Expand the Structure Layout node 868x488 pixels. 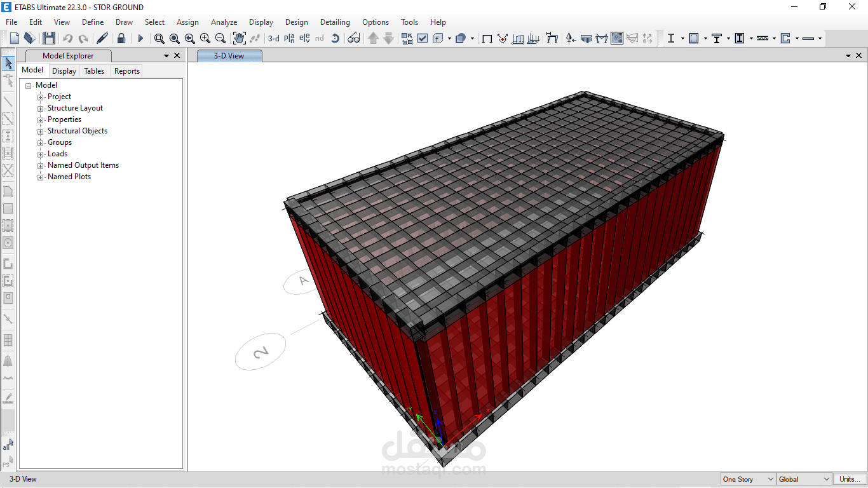(x=41, y=109)
